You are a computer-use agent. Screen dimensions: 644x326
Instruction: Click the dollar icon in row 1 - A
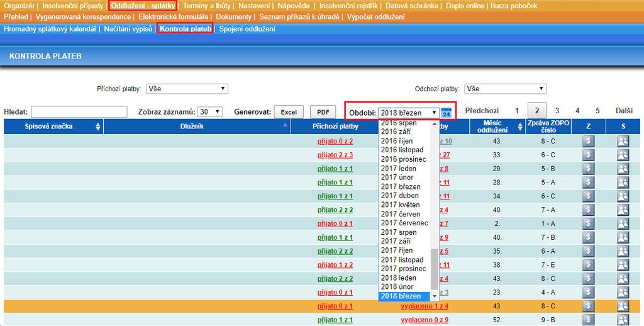(x=588, y=223)
